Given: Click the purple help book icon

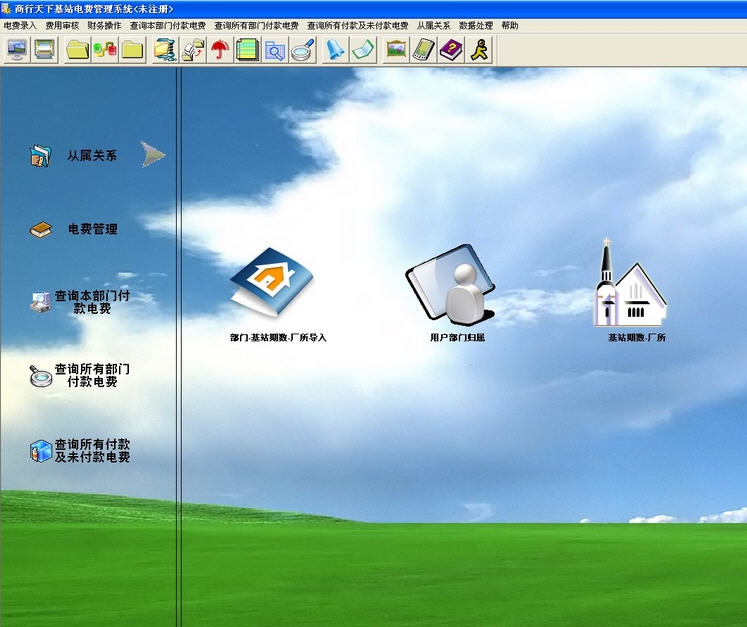Looking at the screenshot, I should [x=451, y=50].
